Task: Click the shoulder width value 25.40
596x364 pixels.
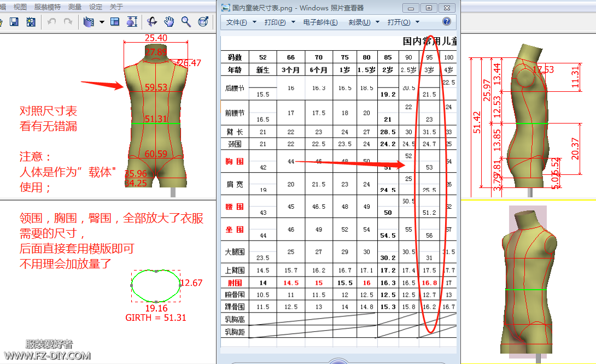Action: click(156, 38)
